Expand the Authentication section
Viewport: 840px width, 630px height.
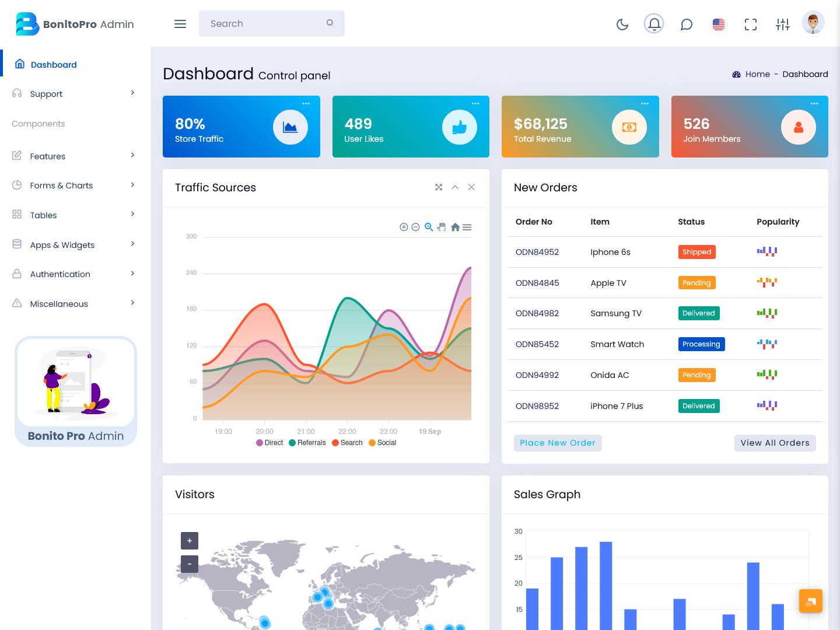coord(60,274)
